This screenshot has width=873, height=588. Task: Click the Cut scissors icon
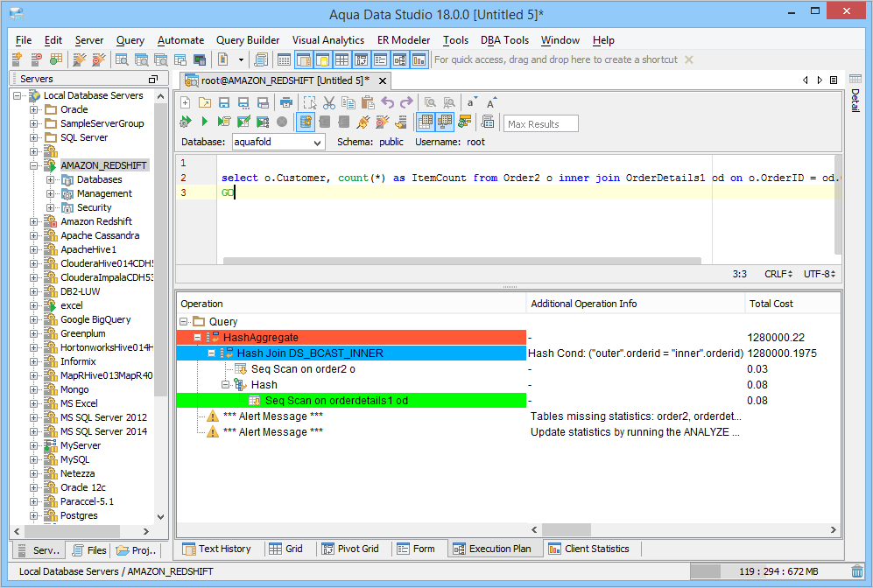click(x=329, y=102)
